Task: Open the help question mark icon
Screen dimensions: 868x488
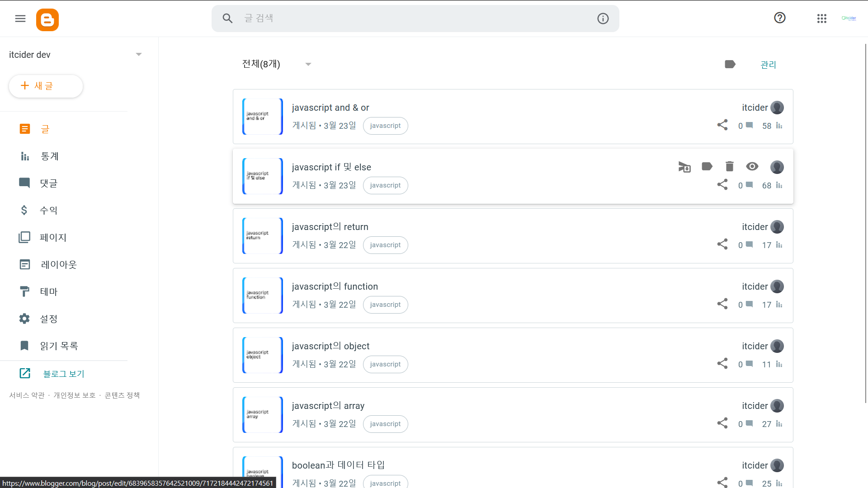Action: [779, 18]
